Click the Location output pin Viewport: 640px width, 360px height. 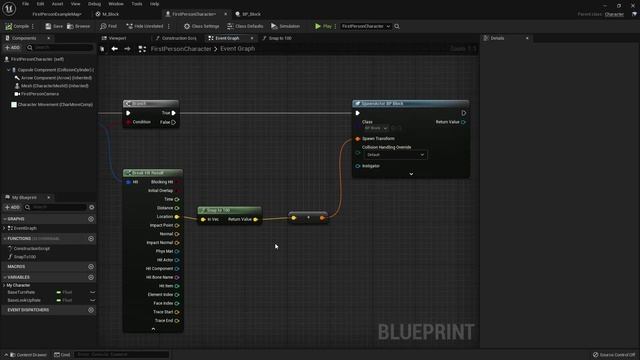tap(177, 217)
